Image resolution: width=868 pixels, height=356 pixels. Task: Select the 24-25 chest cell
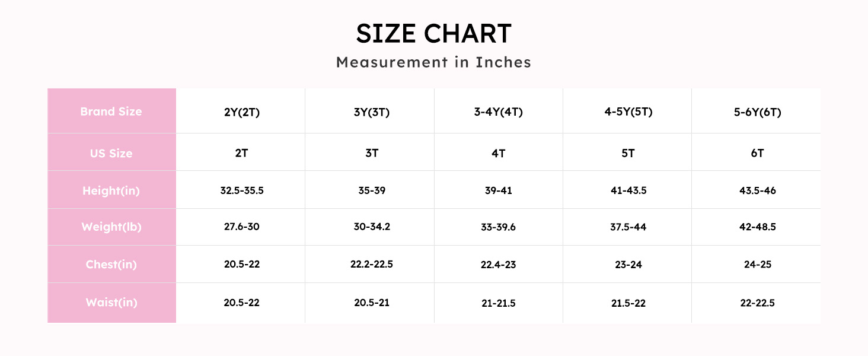point(757,265)
